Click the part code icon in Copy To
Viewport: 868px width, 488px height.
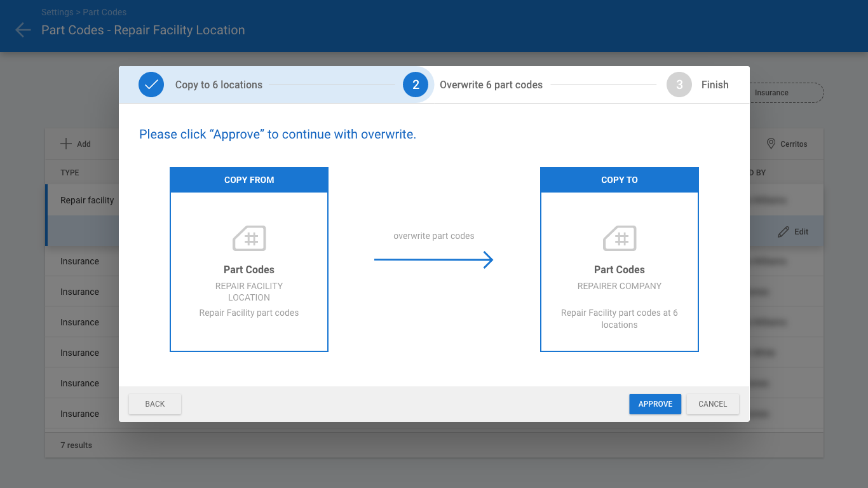pyautogui.click(x=620, y=238)
